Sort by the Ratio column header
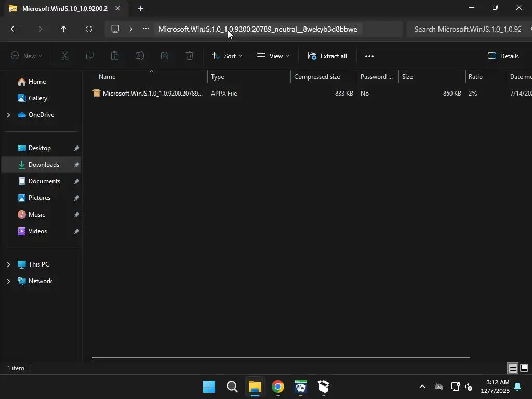This screenshot has height=399, width=532. [486, 77]
